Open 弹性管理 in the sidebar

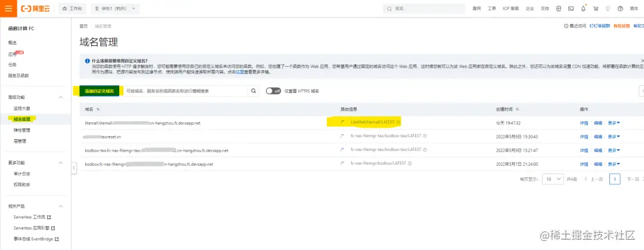[x=22, y=130]
